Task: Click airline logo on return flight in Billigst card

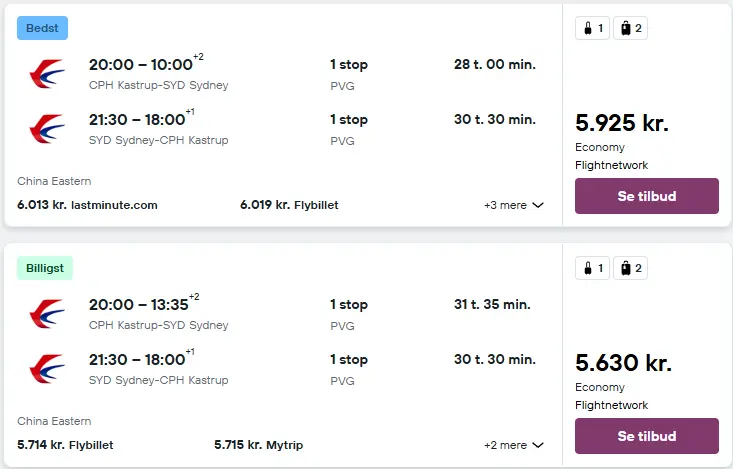Action: coord(47,369)
